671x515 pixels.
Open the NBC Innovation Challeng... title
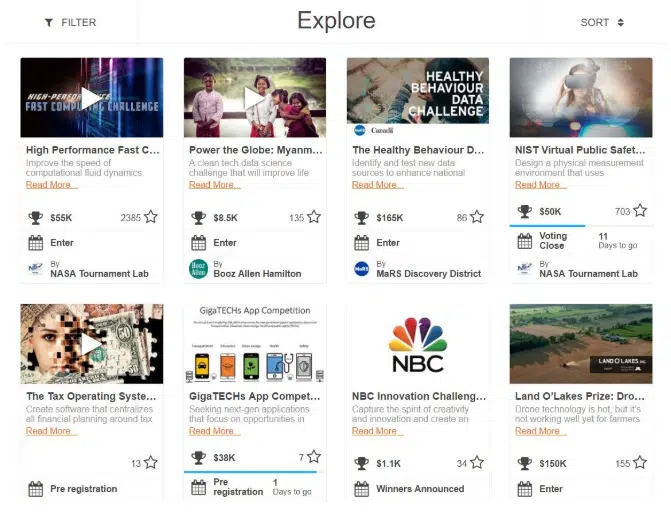click(419, 396)
